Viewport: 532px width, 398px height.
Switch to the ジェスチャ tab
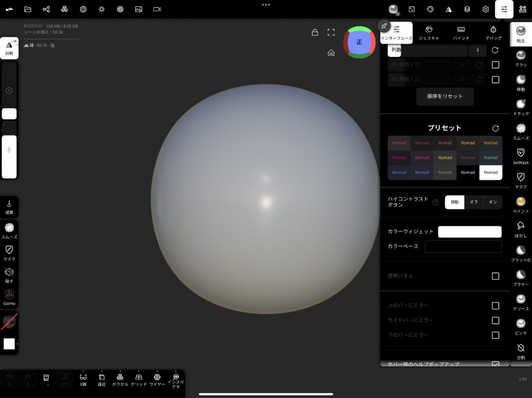click(x=429, y=33)
